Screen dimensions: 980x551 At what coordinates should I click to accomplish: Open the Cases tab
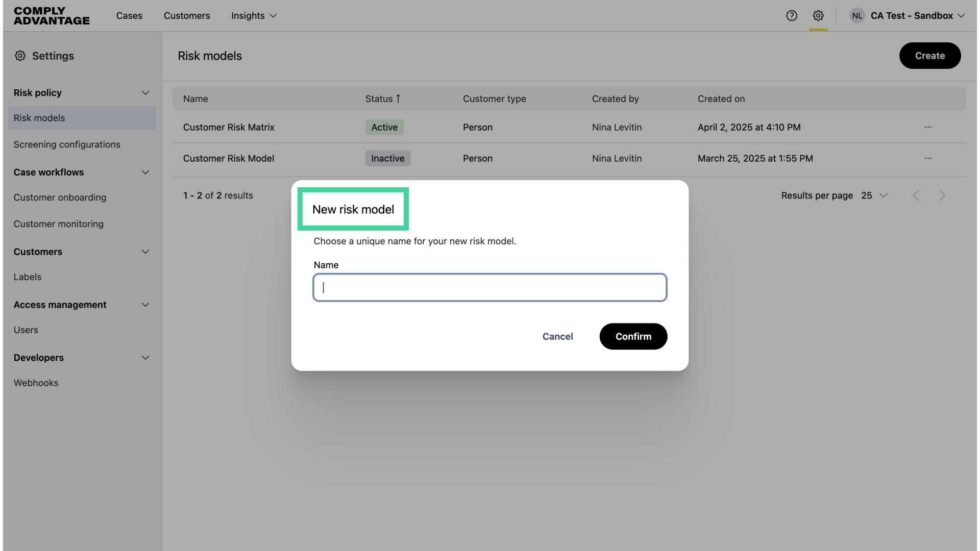click(129, 16)
